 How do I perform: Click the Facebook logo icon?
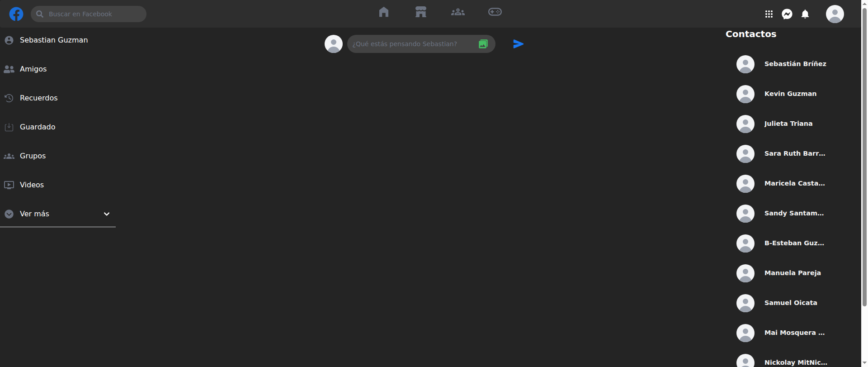point(16,14)
